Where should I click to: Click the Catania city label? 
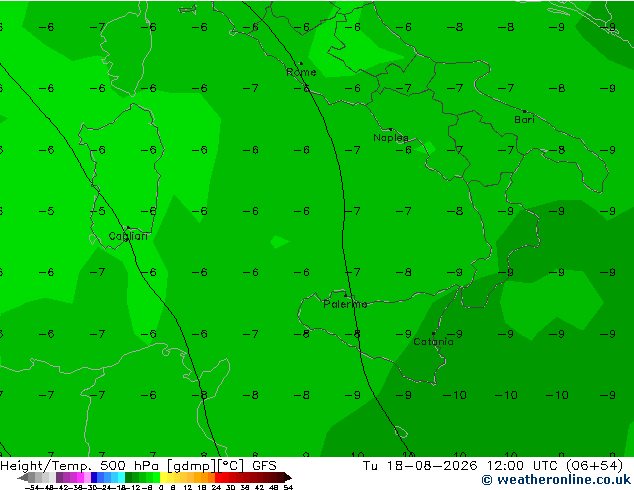pyautogui.click(x=433, y=342)
